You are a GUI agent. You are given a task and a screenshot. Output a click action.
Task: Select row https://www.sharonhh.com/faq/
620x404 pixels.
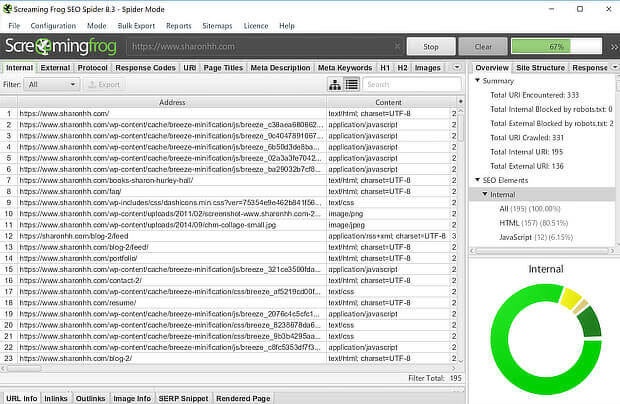coord(228,191)
